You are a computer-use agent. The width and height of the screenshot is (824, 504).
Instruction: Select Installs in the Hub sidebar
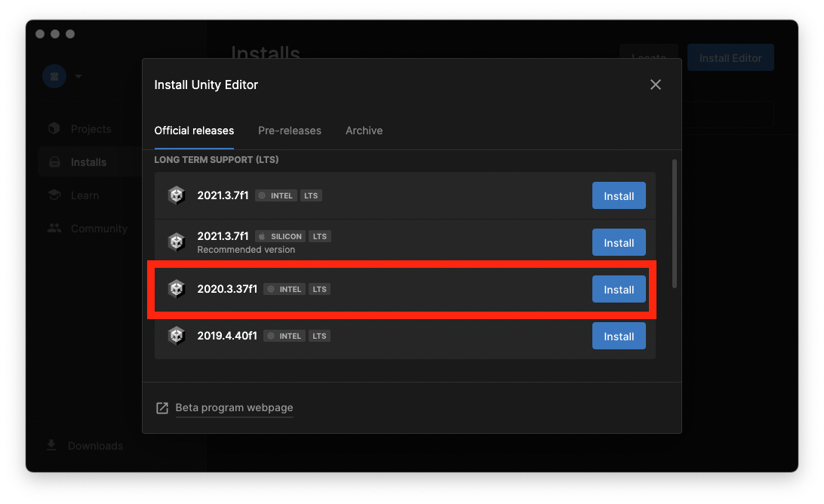(x=88, y=162)
